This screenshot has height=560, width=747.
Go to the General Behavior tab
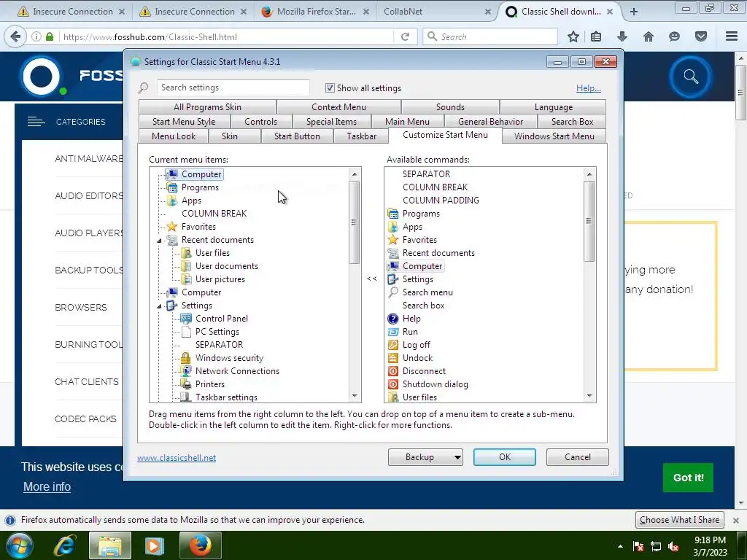pos(491,122)
